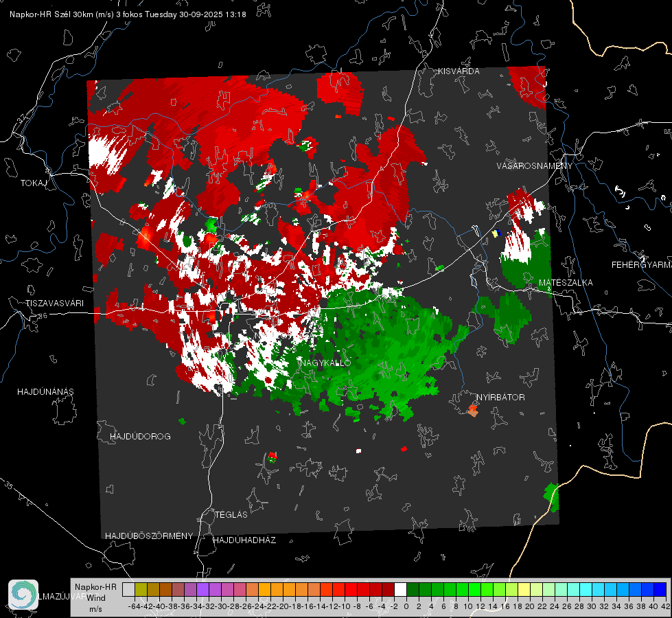
Task: Click the NYÍRBÁTOR town label
Action: 500,398
